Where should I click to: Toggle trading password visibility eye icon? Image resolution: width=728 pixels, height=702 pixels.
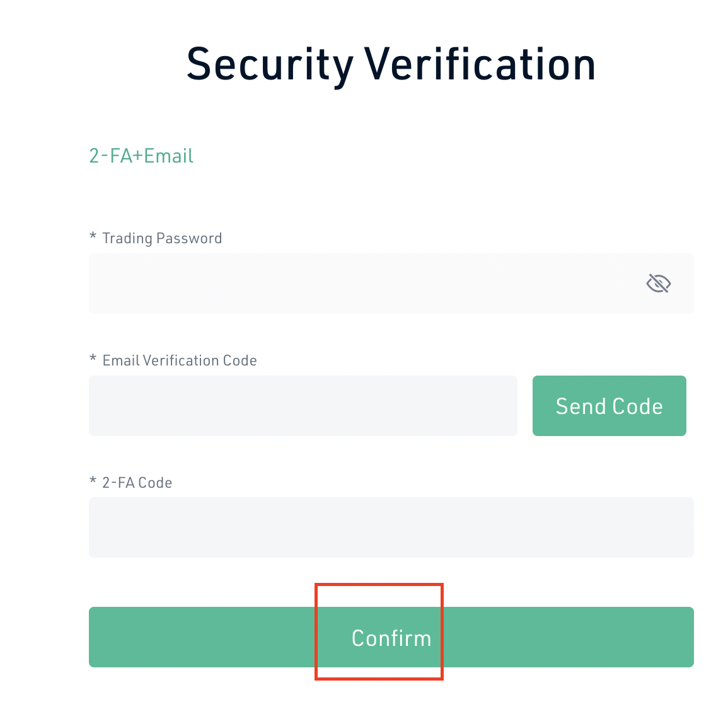coord(659,284)
